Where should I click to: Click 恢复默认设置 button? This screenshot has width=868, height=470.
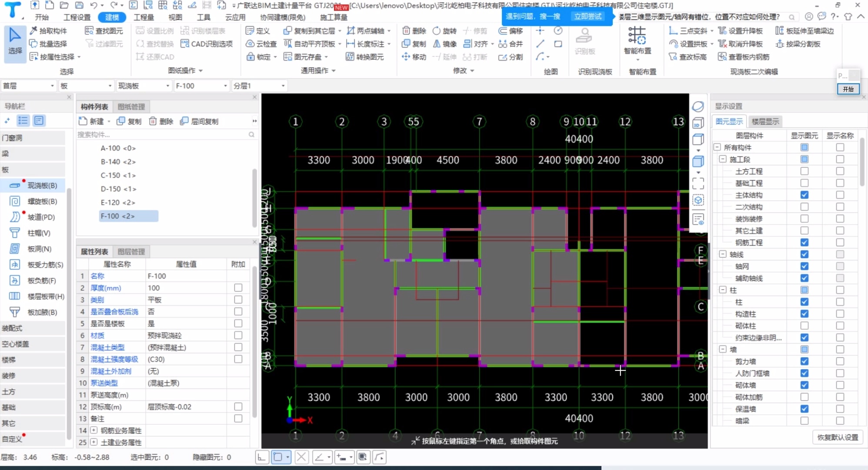pos(838,437)
